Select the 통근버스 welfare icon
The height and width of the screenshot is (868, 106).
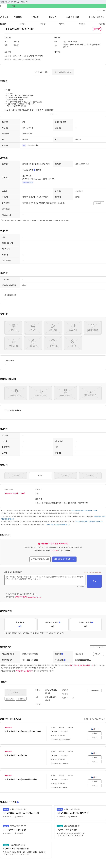pyautogui.click(x=13, y=327)
